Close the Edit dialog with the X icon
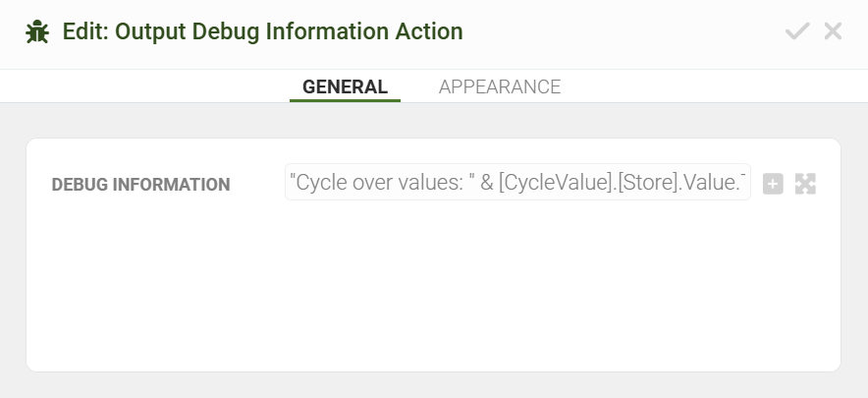Screen dimensions: 868x398 (x=834, y=31)
